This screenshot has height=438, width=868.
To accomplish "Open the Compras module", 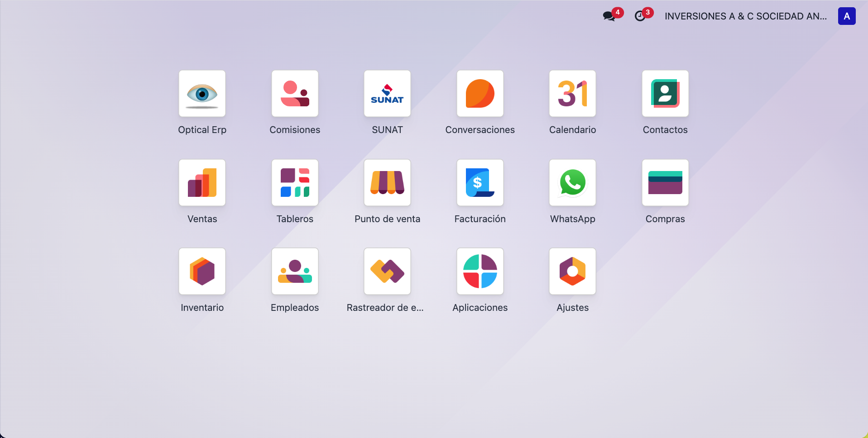I will point(665,183).
